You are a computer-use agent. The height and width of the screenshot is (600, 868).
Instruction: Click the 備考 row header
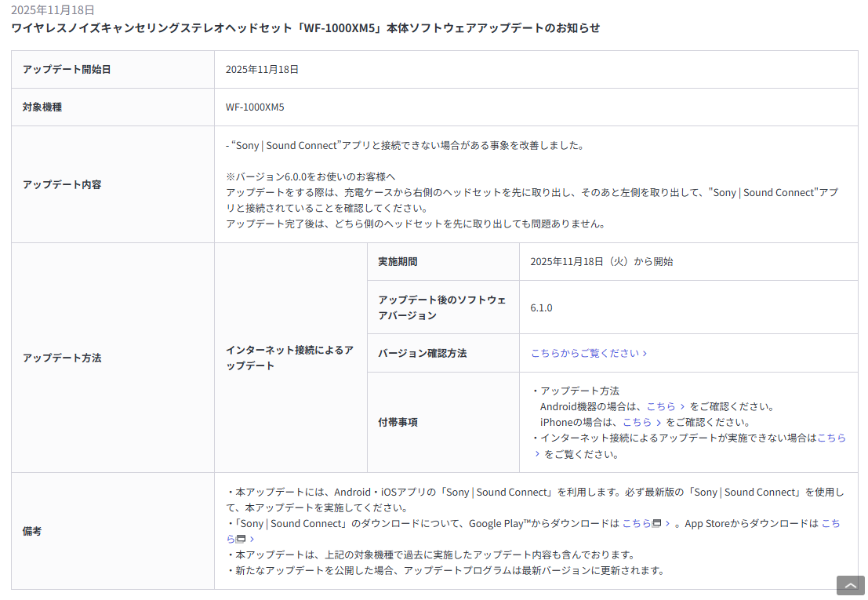click(32, 532)
